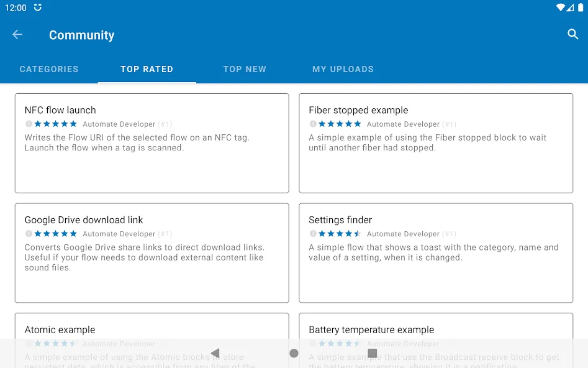Image resolution: width=588 pixels, height=368 pixels.
Task: Click Automate Developer under NFC flow launch
Action: pos(119,124)
